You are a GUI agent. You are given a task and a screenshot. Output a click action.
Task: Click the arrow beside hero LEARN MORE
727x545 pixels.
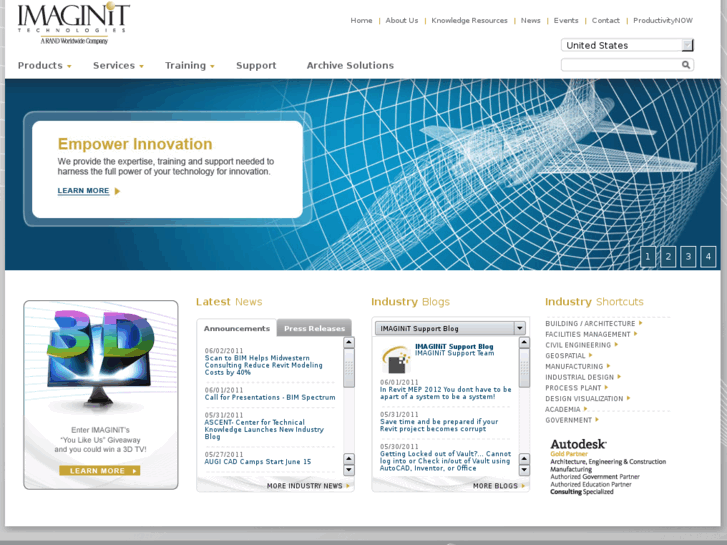[117, 191]
